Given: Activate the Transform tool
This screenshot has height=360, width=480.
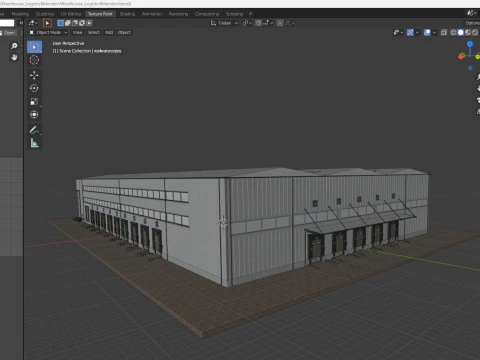Looking at the screenshot, I should [34, 115].
